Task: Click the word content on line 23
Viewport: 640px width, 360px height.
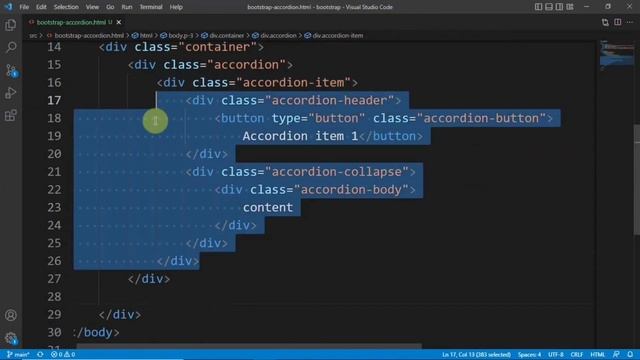Action: click(268, 207)
